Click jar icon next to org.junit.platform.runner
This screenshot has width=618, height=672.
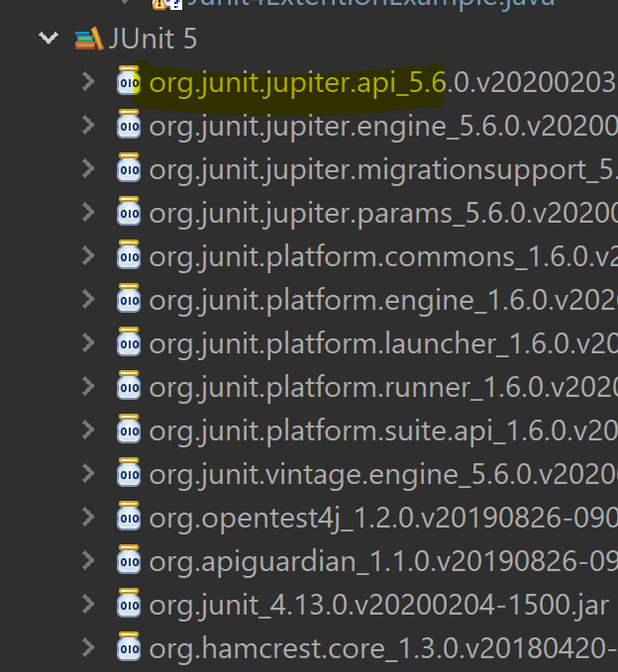[129, 387]
